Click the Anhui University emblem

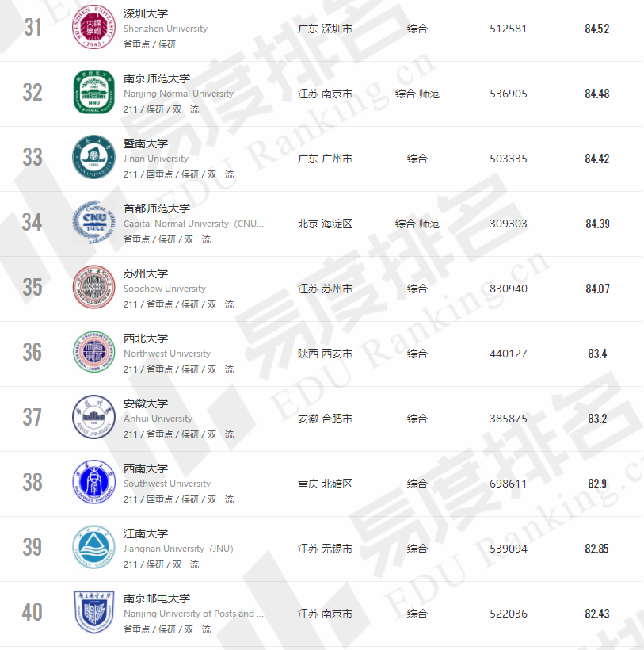[x=94, y=419]
